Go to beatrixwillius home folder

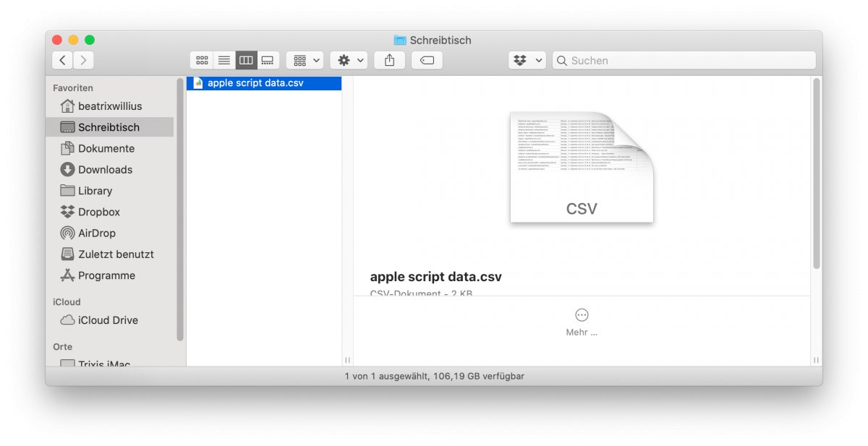click(x=109, y=106)
